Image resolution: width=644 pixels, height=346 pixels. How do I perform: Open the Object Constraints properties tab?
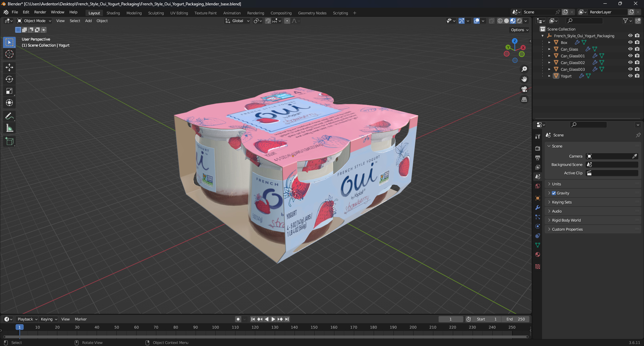coord(538,236)
